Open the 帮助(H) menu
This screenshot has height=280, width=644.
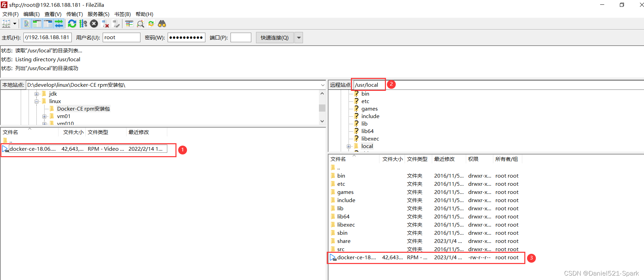145,14
